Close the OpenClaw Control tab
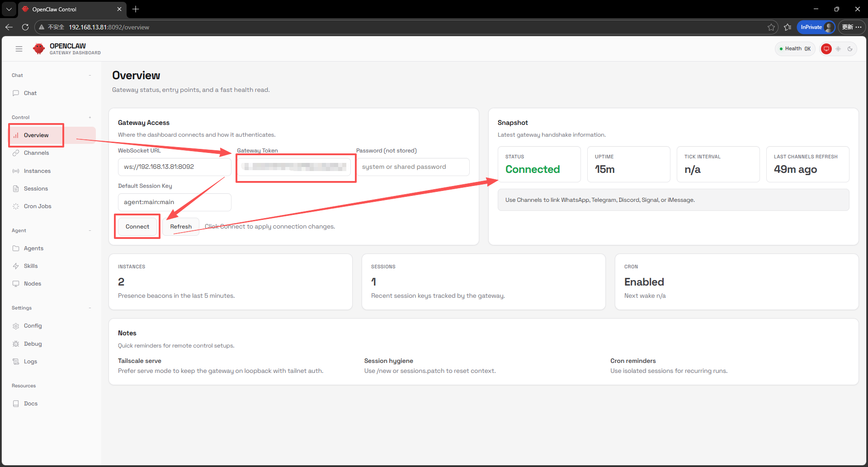The height and width of the screenshot is (467, 868). click(119, 9)
